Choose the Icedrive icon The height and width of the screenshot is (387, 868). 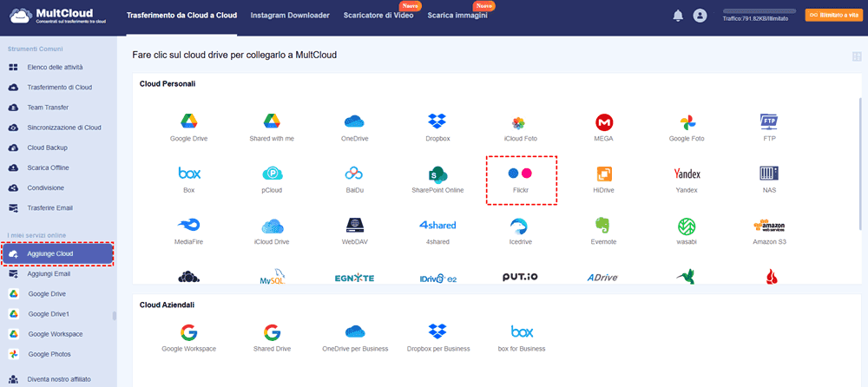519,226
